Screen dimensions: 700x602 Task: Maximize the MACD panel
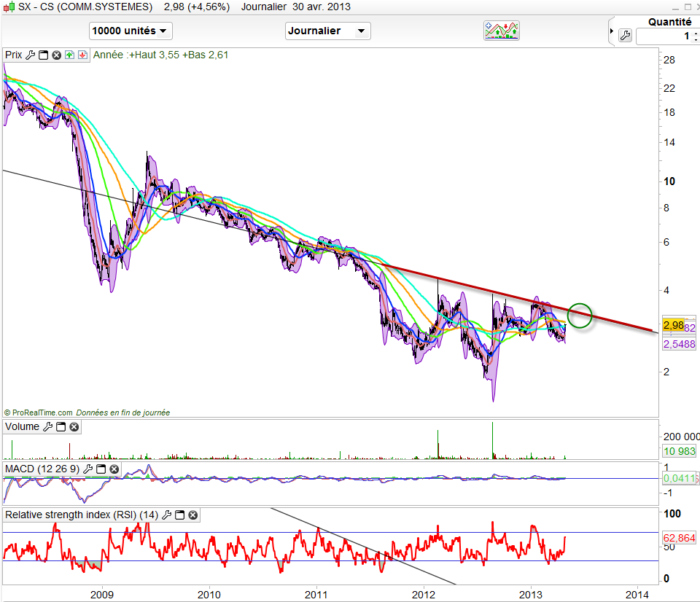point(101,469)
